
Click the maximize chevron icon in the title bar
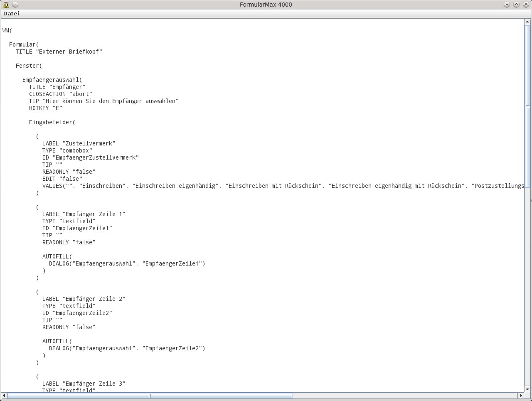coord(517,4)
